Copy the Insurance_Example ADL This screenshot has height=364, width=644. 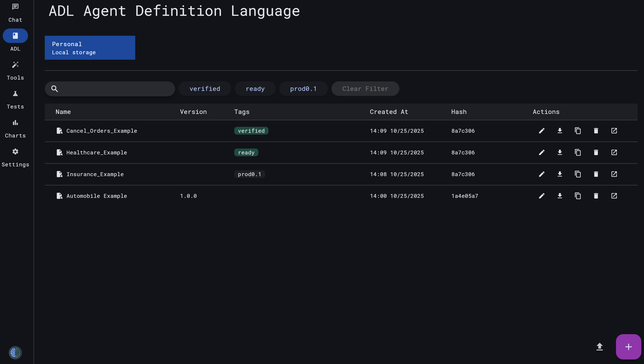578,174
